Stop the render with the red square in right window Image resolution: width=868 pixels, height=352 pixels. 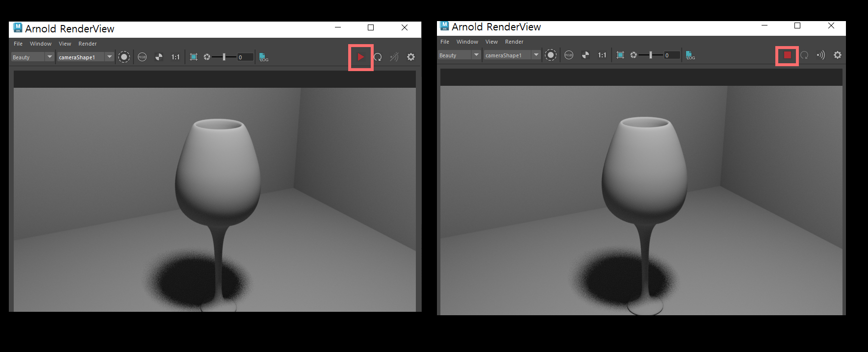tap(788, 55)
